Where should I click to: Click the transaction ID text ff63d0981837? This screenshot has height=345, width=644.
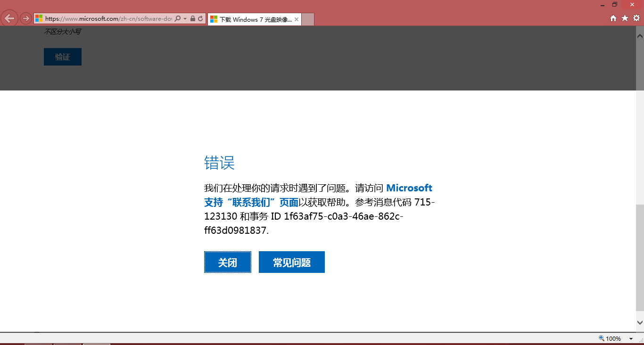coord(235,231)
